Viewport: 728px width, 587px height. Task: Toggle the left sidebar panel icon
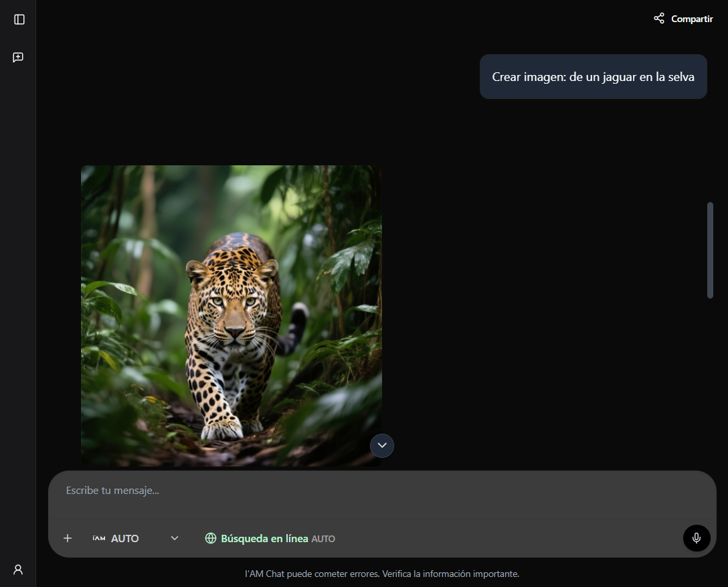pos(19,19)
